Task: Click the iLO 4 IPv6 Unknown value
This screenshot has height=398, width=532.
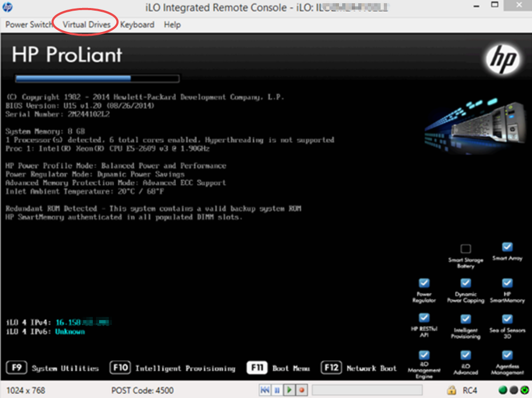Action: [70, 331]
